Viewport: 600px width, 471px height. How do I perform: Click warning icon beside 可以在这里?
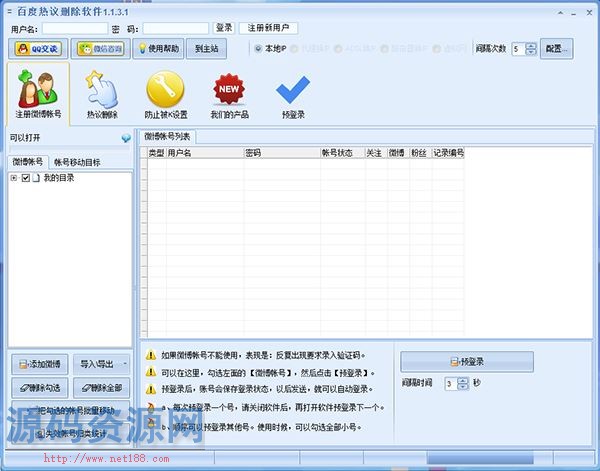tap(151, 372)
